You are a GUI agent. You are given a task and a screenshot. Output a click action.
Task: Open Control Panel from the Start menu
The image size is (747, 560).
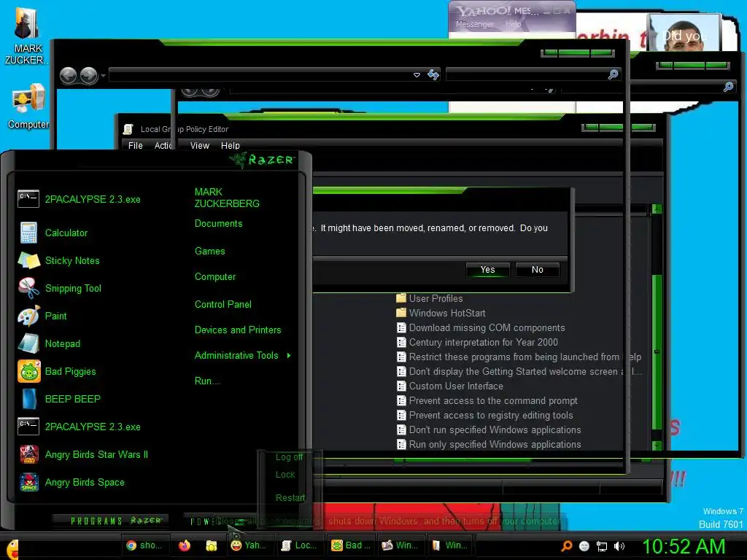tap(223, 304)
